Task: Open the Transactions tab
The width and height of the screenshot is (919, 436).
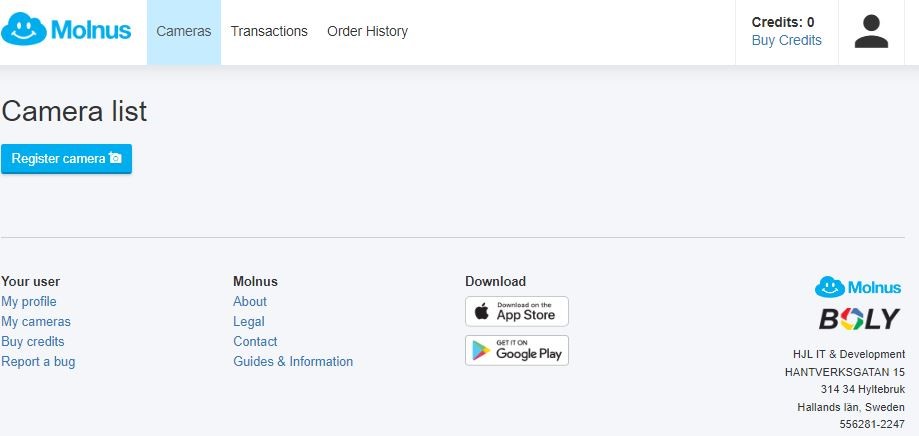Action: click(269, 32)
